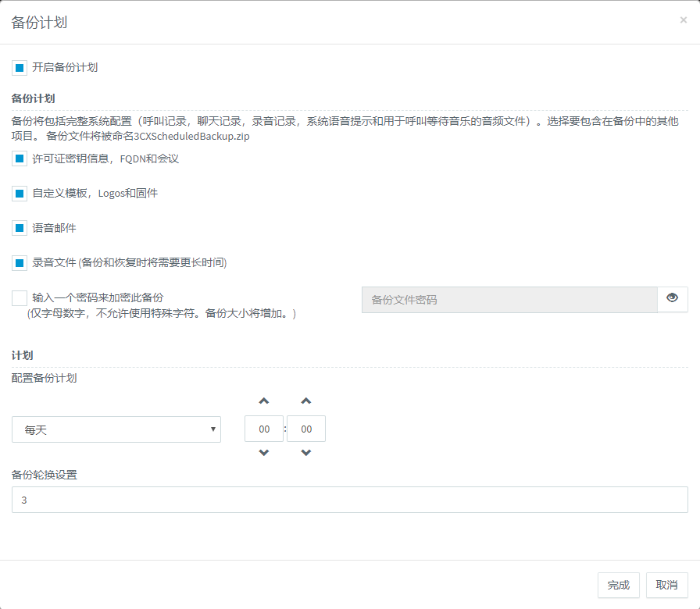Screen dimensions: 700x609
Task: Increase the hour with the up chevron
Action: click(264, 401)
